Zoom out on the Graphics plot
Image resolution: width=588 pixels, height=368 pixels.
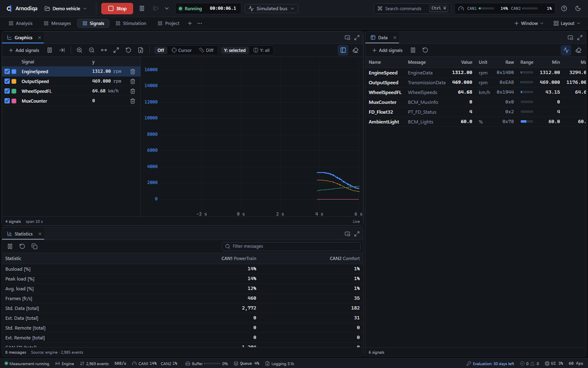coord(92,50)
